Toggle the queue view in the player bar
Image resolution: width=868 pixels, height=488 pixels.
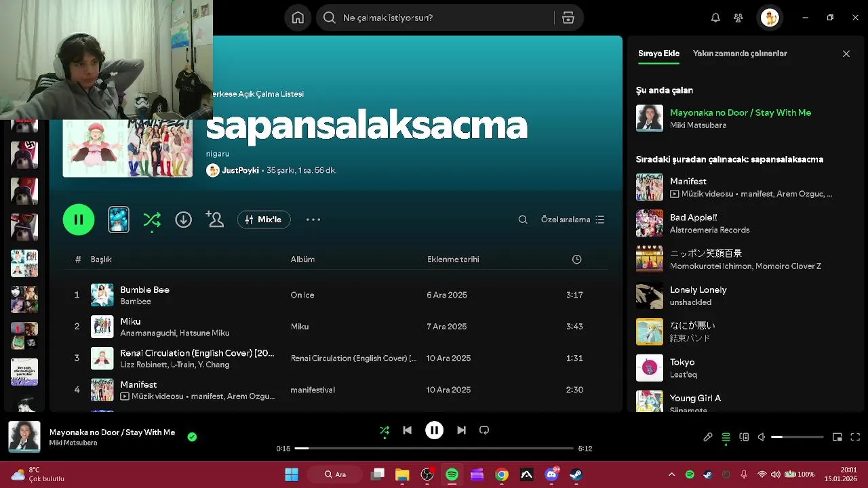[726, 437]
